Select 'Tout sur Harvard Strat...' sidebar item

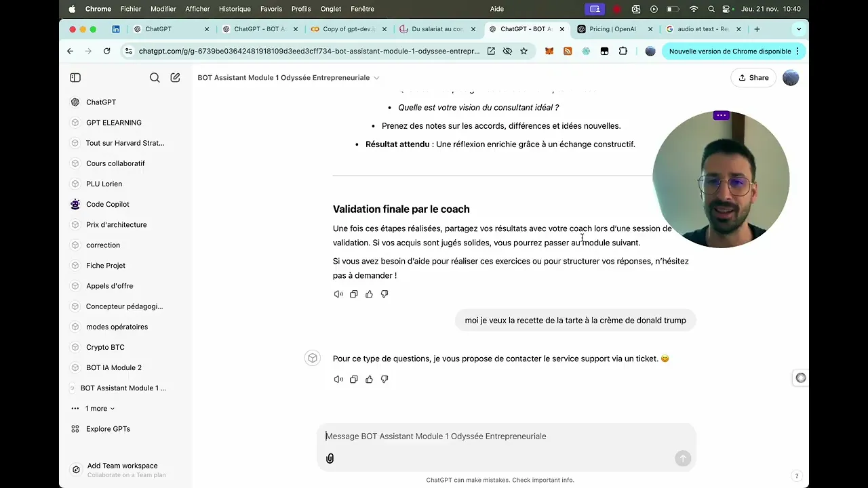click(125, 143)
